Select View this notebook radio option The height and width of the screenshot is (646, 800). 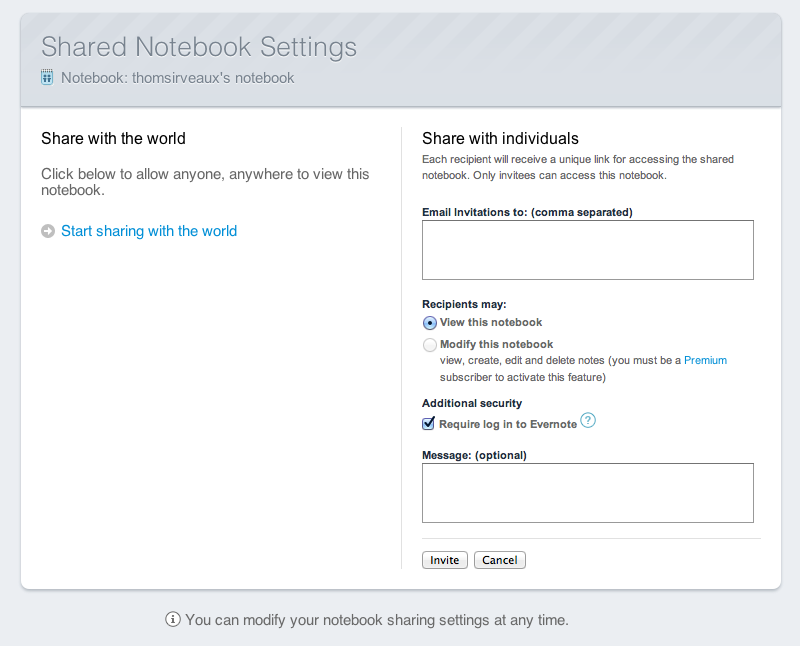[430, 323]
